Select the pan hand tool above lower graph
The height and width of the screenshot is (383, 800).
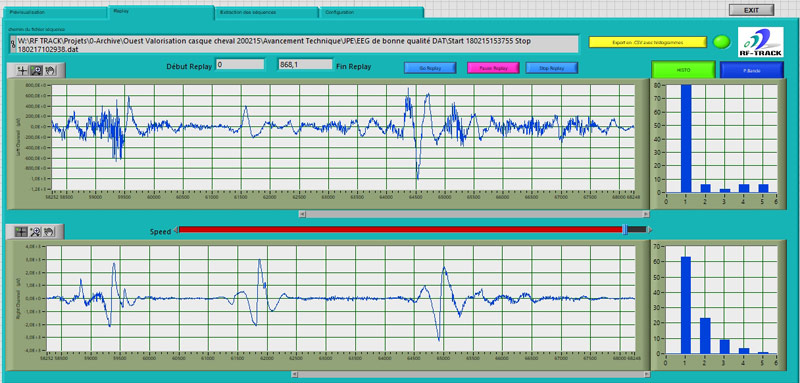coord(49,232)
